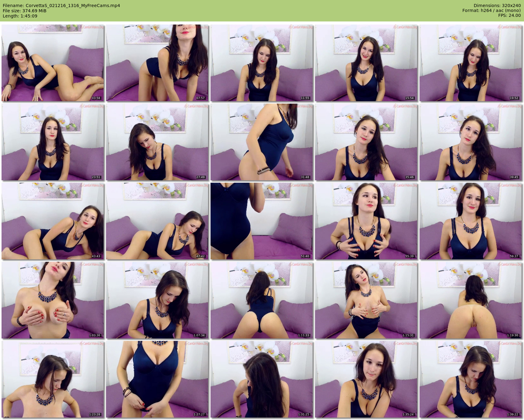Open the thumbnail at 39:45

tap(471, 142)
